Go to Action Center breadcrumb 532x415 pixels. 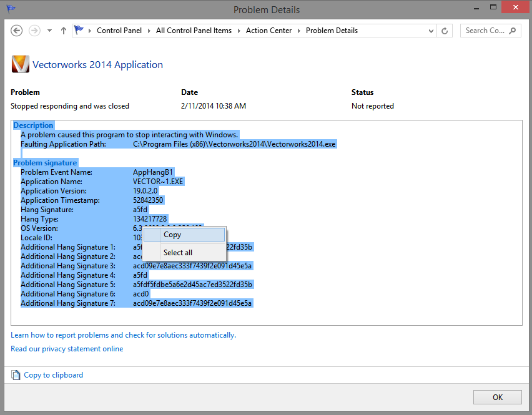point(268,31)
